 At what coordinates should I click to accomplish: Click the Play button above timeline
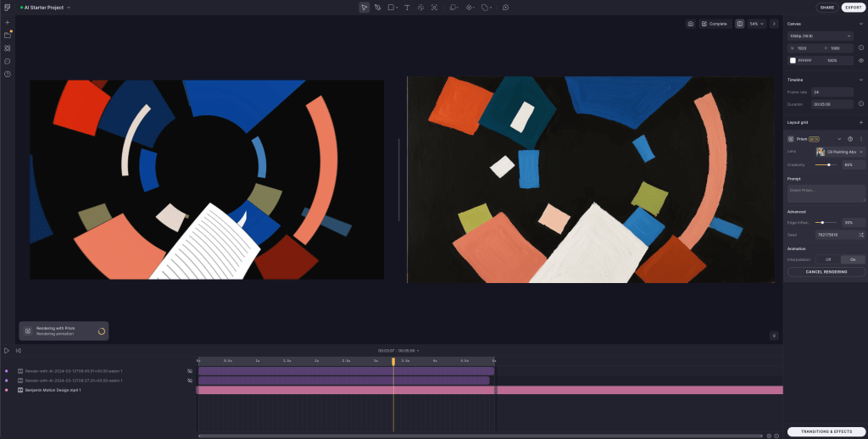click(7, 350)
